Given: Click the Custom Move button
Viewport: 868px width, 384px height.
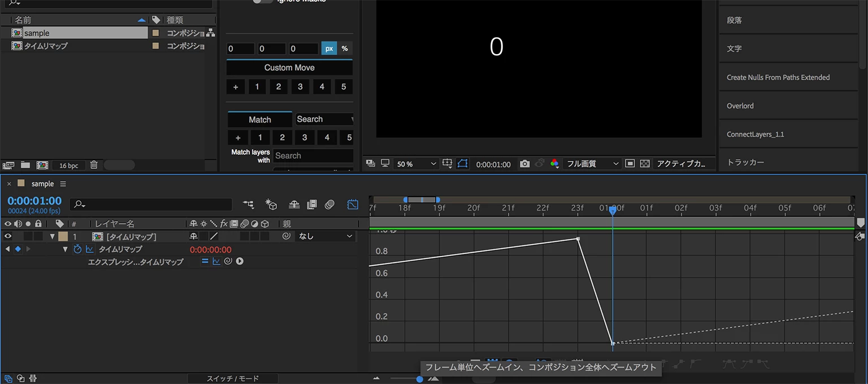Looking at the screenshot, I should pos(289,67).
